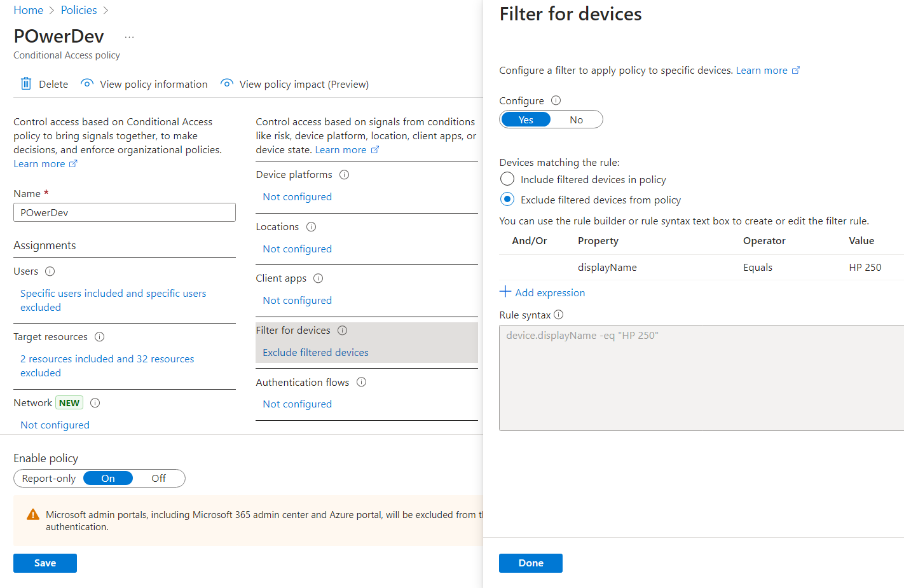Select Exclude filtered devices from policy
The height and width of the screenshot is (588, 904).
507,200
